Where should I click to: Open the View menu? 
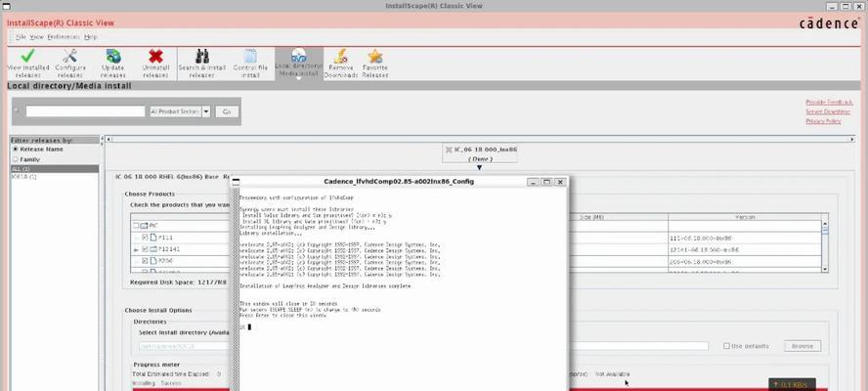36,37
